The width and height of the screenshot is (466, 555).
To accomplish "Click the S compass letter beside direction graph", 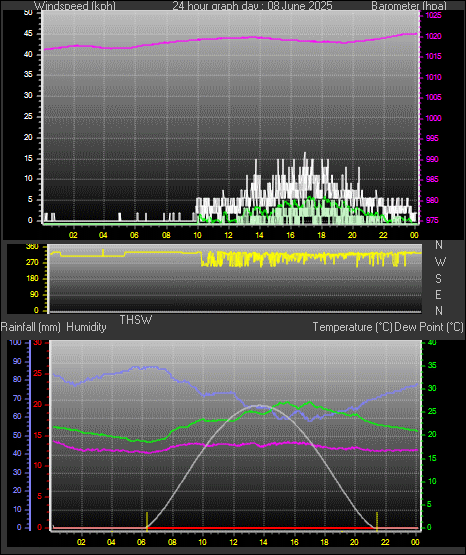I will tap(438, 279).
